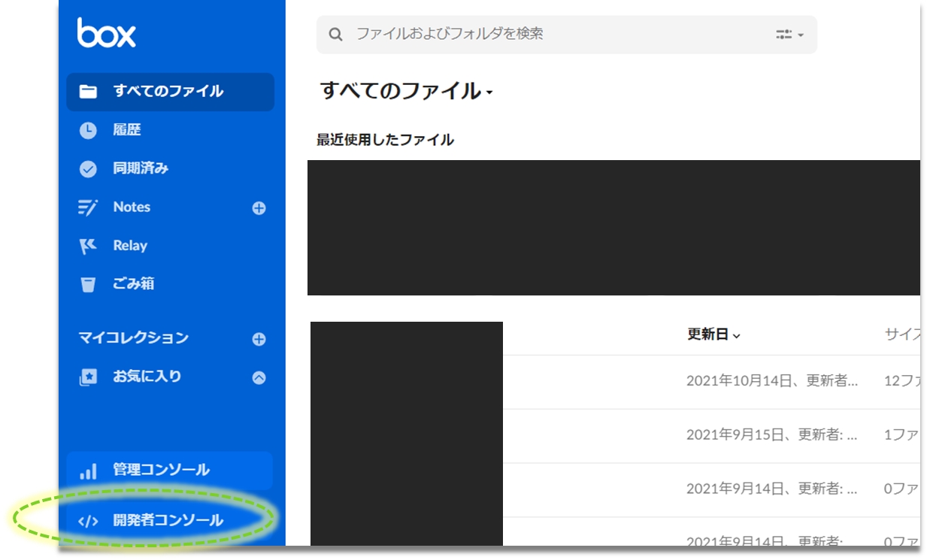
Task: Add a new note with plus icon
Action: (259, 208)
